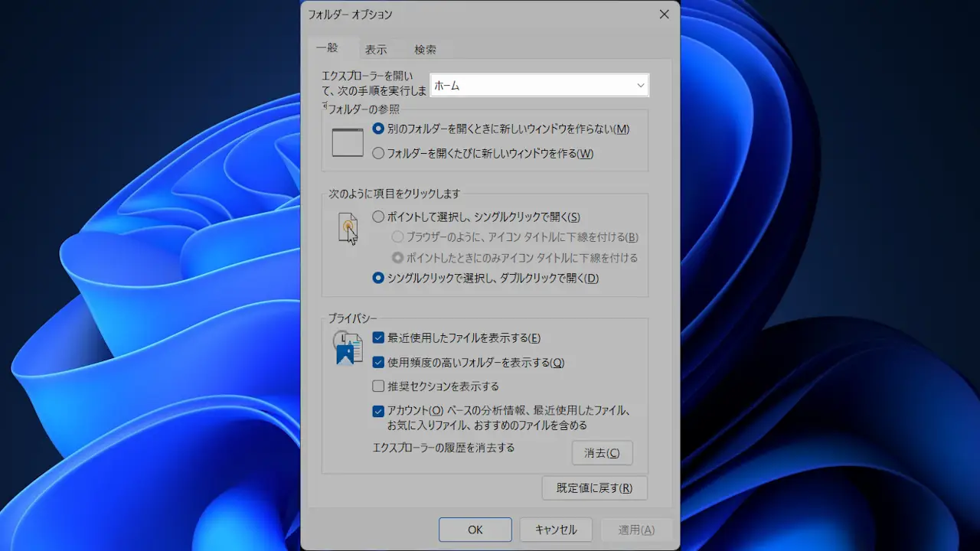Open the 一般 tab
The image size is (980, 551).
pos(327,48)
